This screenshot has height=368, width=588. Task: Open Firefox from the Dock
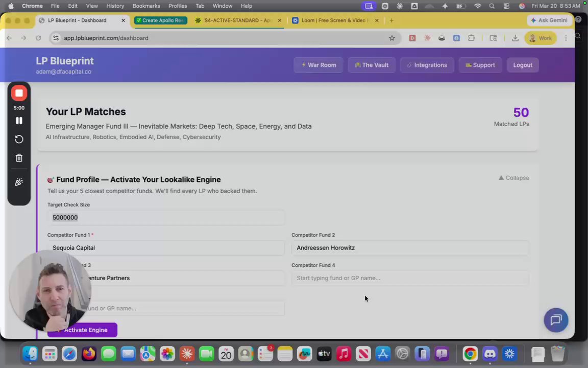(89, 354)
